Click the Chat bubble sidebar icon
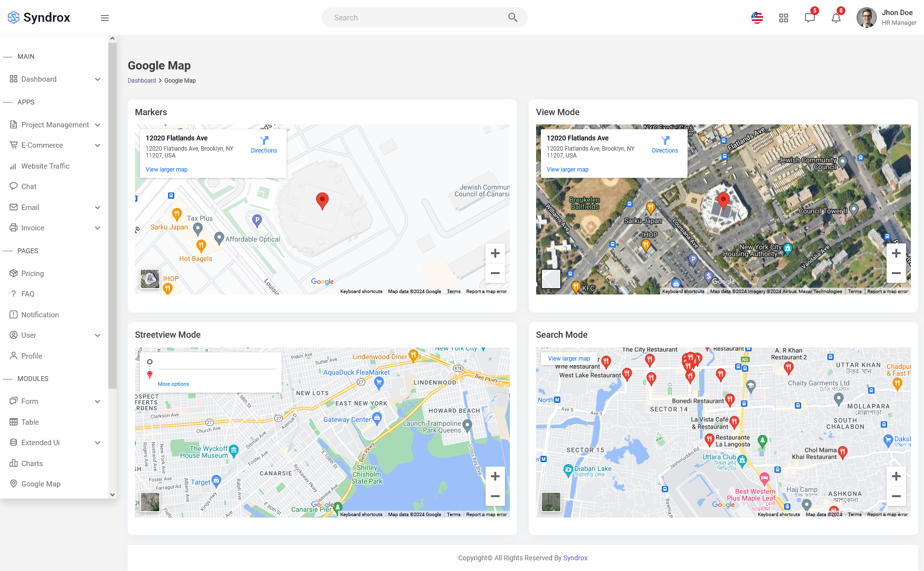The height and width of the screenshot is (571, 924). [x=14, y=187]
